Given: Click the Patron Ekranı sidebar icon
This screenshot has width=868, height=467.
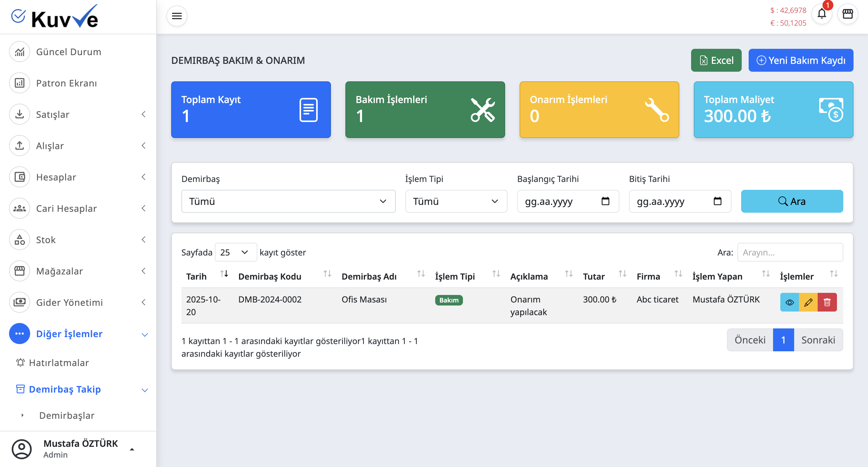Looking at the screenshot, I should [20, 83].
